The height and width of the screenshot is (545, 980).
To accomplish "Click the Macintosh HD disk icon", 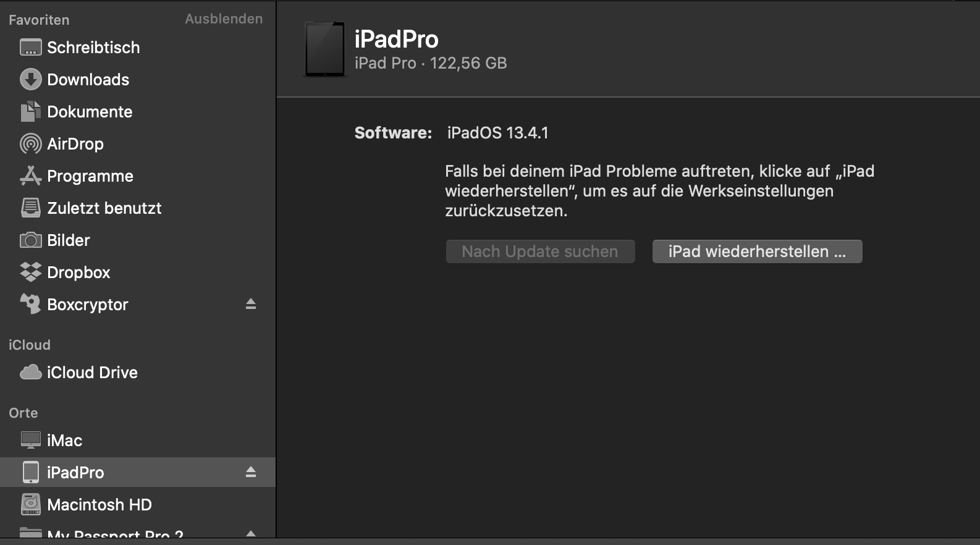I will pyautogui.click(x=30, y=505).
